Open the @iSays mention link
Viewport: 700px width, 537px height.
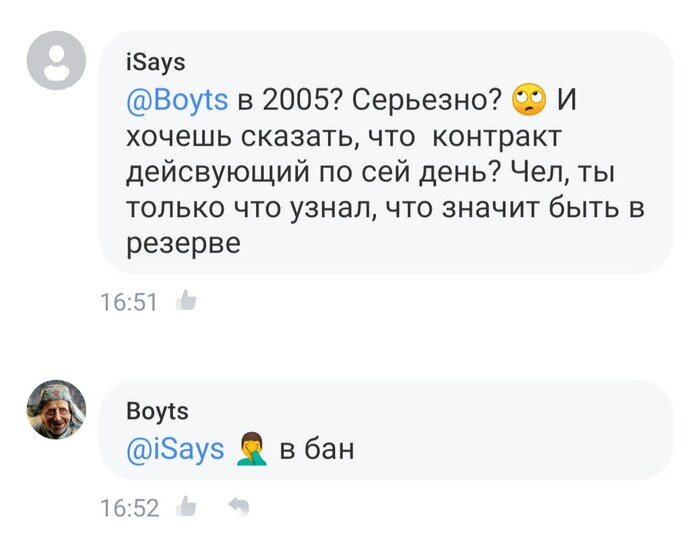point(176,450)
